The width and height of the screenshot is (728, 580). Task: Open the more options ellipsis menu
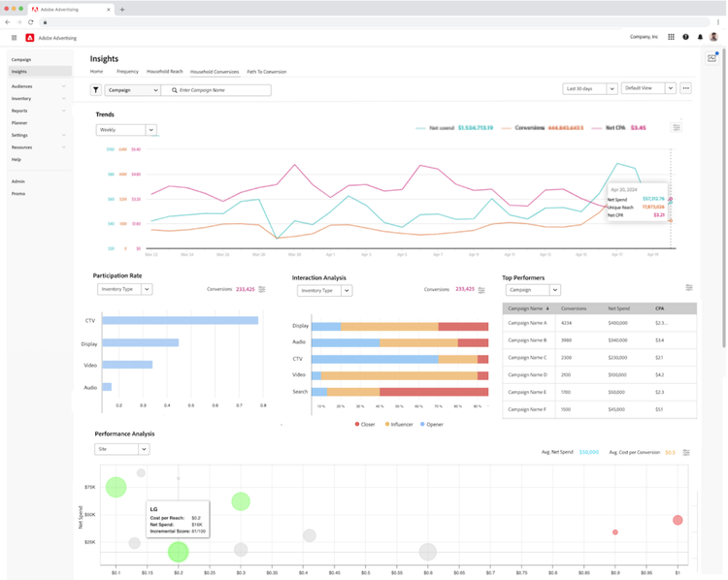coord(685,88)
